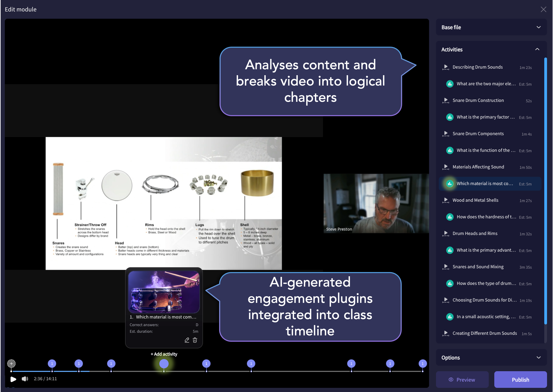Open Describing Drum Sounds chapter
This screenshot has height=392, width=553.
click(x=490, y=67)
